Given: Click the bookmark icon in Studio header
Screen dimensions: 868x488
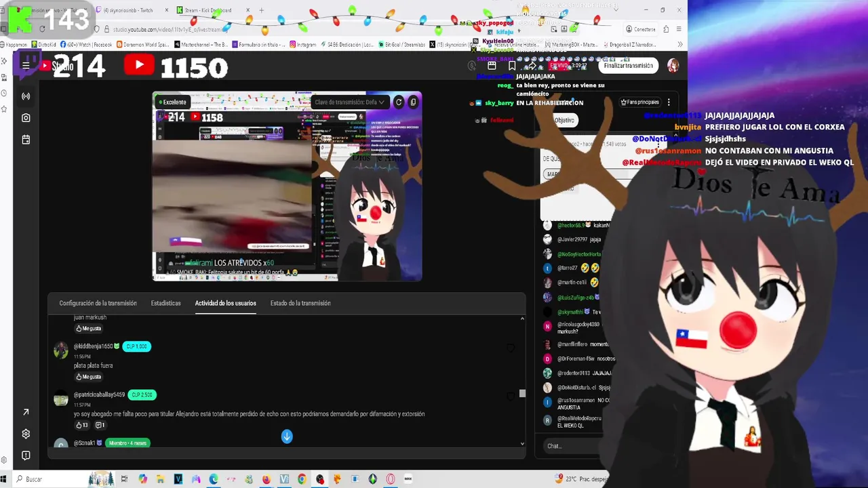Looking at the screenshot, I should [x=512, y=66].
